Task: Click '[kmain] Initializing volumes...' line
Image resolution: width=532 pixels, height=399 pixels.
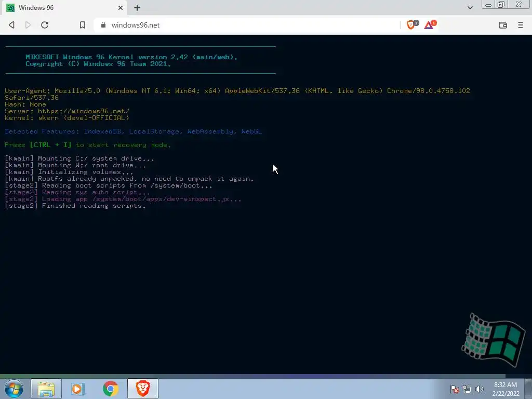Action: [69, 172]
